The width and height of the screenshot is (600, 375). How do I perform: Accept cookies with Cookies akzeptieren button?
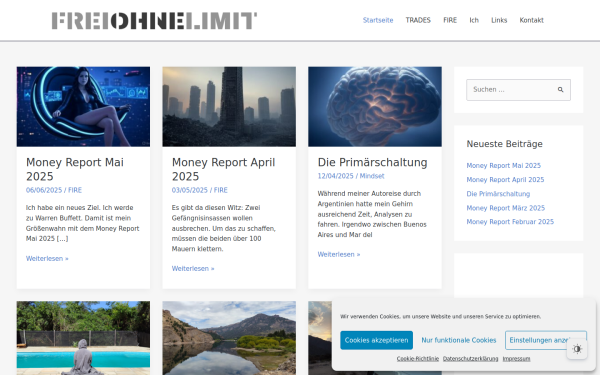(x=376, y=340)
